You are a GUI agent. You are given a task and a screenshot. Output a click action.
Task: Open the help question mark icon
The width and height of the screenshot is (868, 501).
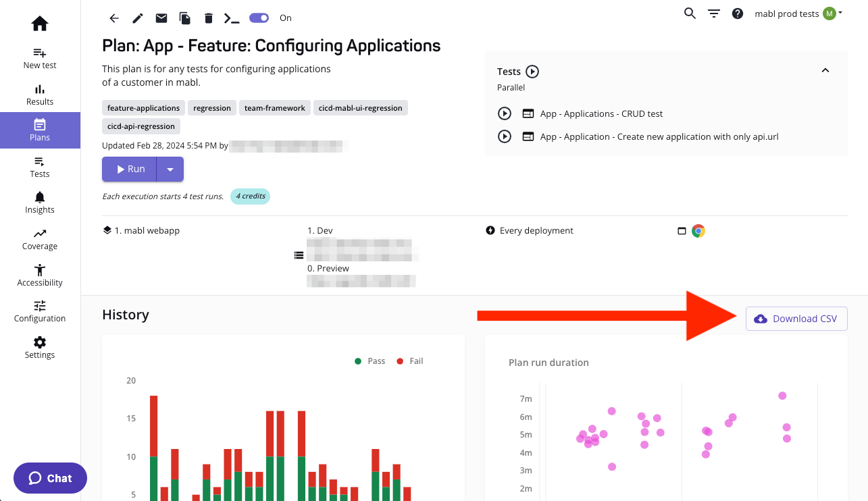pyautogui.click(x=738, y=14)
